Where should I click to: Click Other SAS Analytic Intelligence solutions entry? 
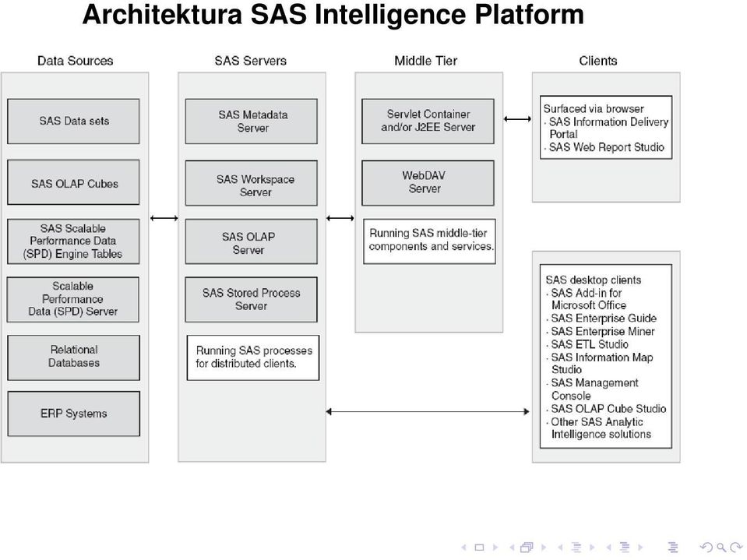[x=599, y=428]
